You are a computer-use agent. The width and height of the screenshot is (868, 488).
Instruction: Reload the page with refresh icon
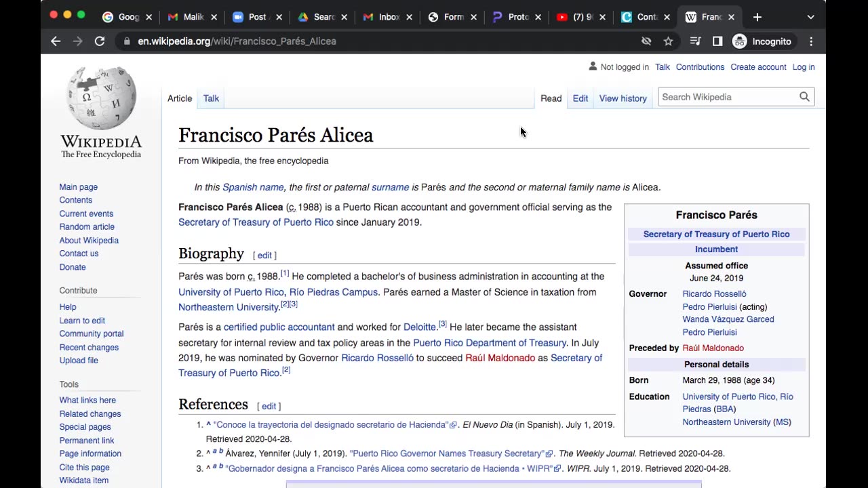(100, 41)
